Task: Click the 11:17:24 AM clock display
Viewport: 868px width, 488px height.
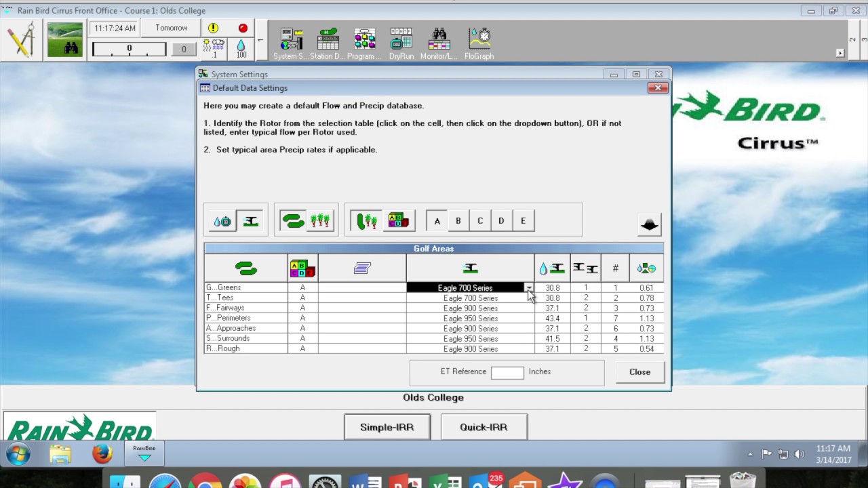Action: pyautogui.click(x=115, y=28)
